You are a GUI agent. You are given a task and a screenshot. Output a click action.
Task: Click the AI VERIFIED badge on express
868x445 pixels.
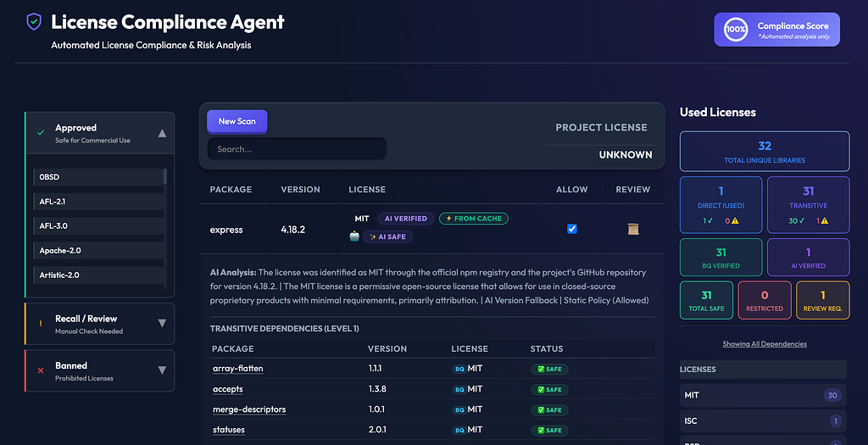406,219
